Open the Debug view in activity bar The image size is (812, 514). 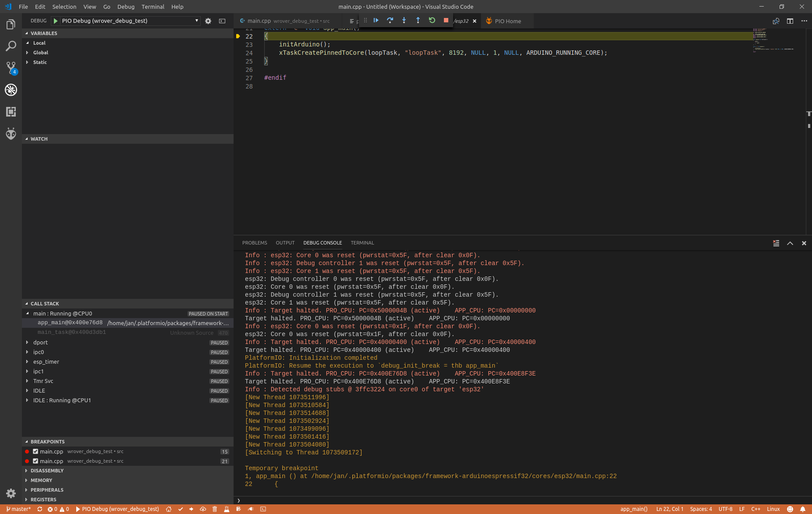[11, 90]
